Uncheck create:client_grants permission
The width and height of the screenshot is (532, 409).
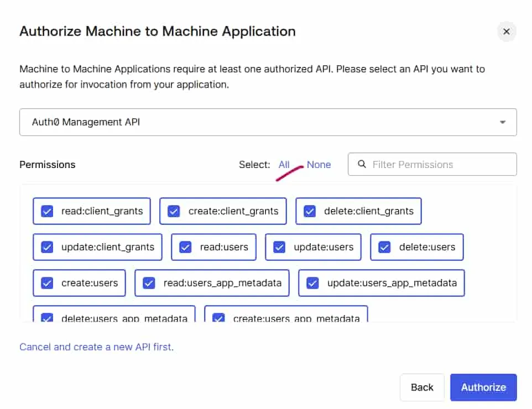174,211
